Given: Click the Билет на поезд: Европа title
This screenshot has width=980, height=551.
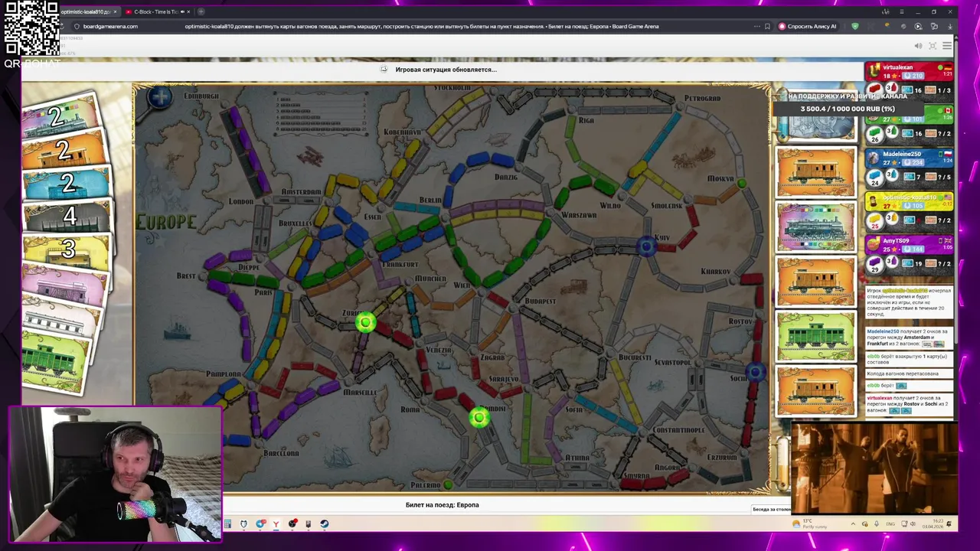Looking at the screenshot, I should [x=442, y=505].
